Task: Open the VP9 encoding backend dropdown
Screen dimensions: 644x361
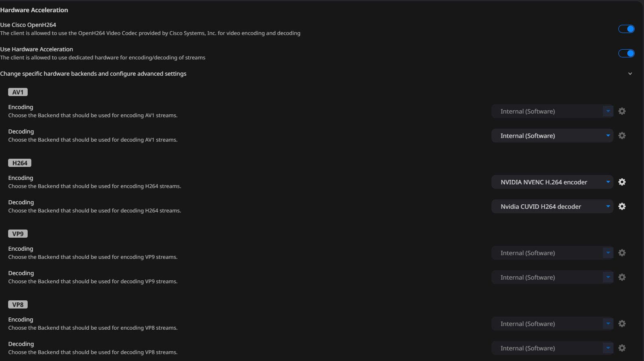Action: coord(552,253)
